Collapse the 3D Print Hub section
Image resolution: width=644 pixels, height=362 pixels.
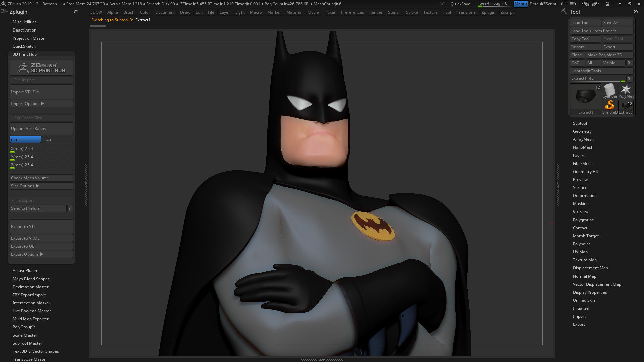tap(24, 54)
